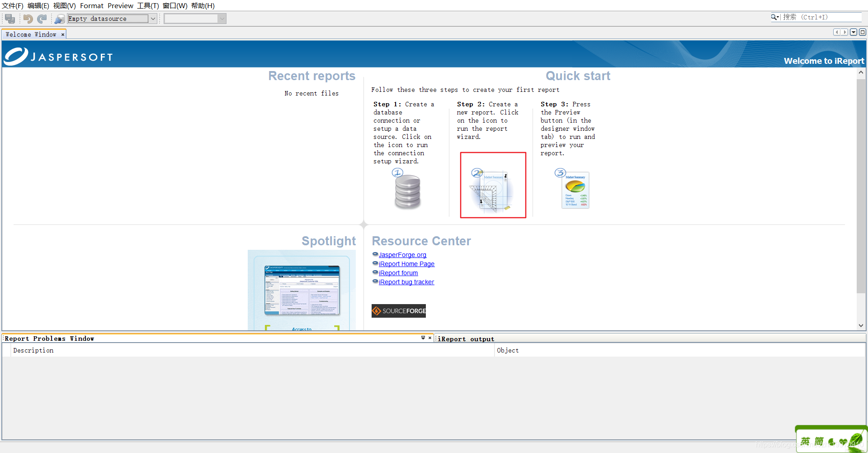Open the iReport forum link
The height and width of the screenshot is (453, 868).
[x=398, y=273]
